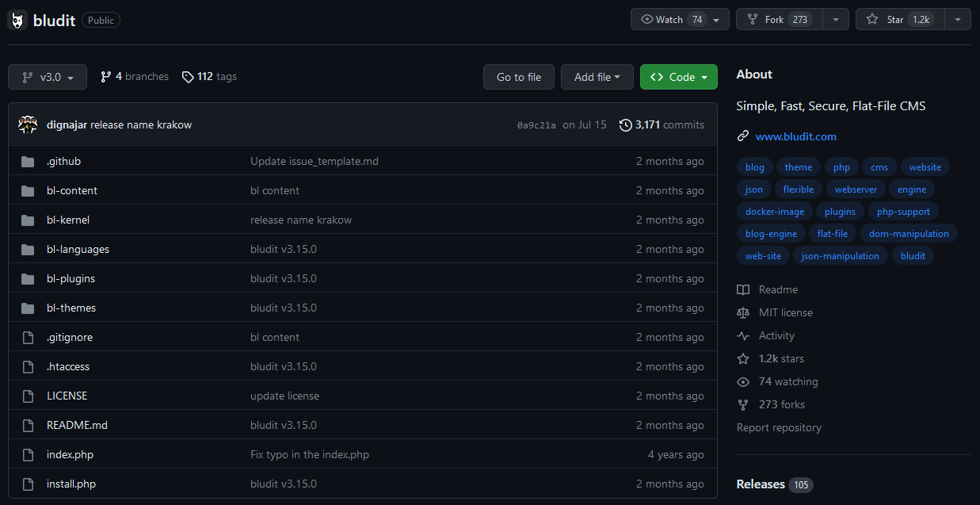This screenshot has height=505, width=980.
Task: Open the www.bludit.com website link
Action: coord(796,136)
